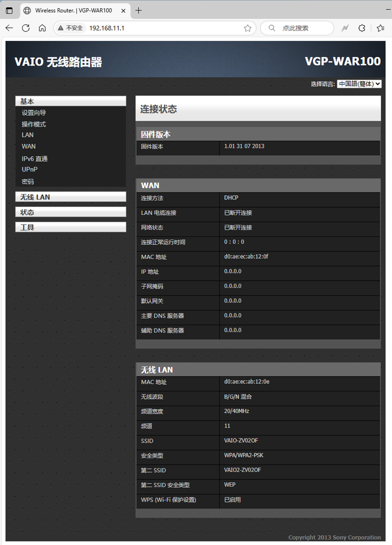Click the 网络状态 status value

click(x=238, y=227)
